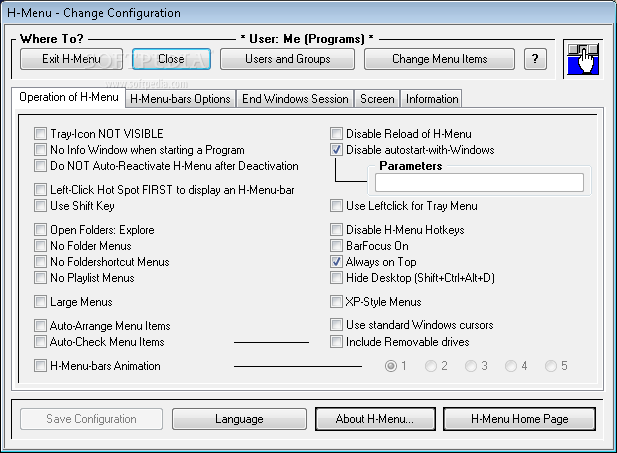Check No Foldershortcut Menus
This screenshot has height=453, width=617.
pos(102,262)
